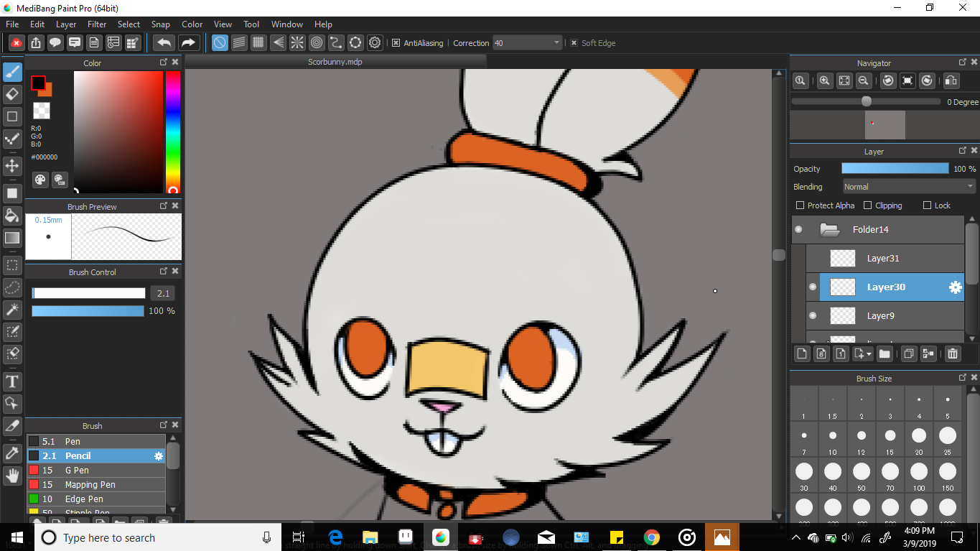Click the zoom out icon in Navigator
980x551 pixels.
(x=864, y=81)
